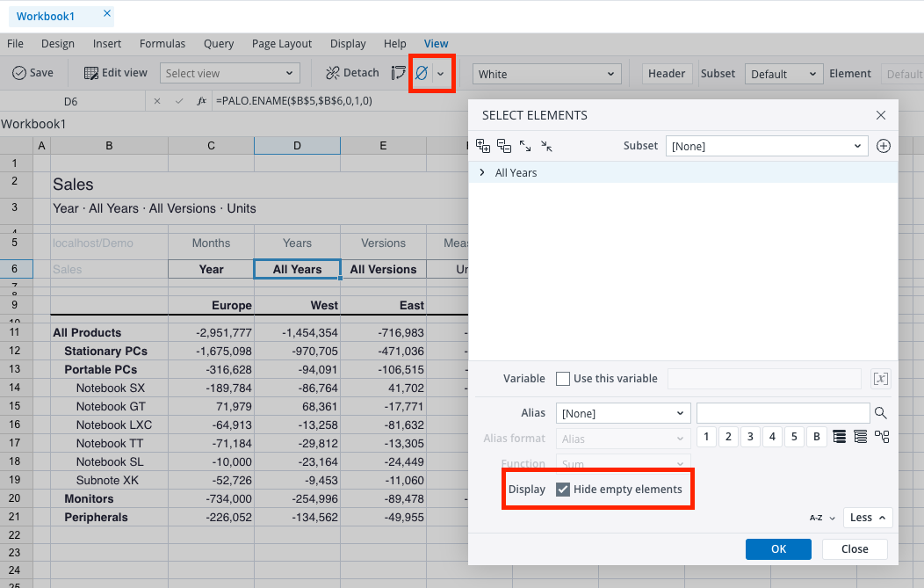Click the Less button to collapse options

point(868,518)
